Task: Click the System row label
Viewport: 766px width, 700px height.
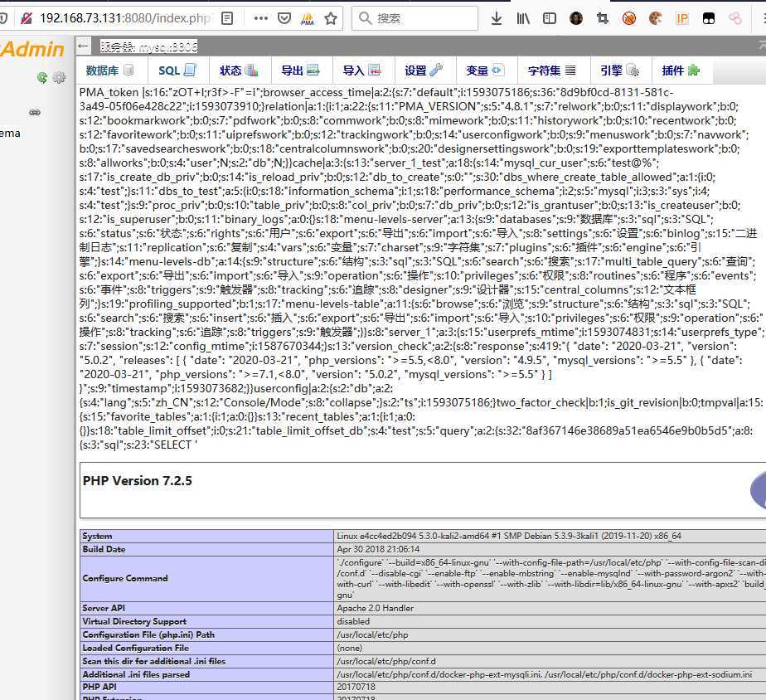Action: (x=97, y=537)
